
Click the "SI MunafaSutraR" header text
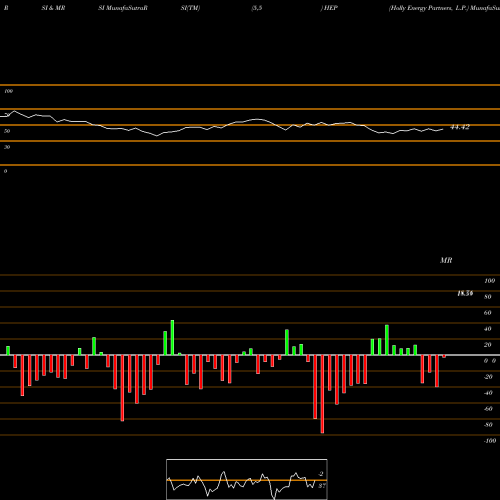click(123, 8)
